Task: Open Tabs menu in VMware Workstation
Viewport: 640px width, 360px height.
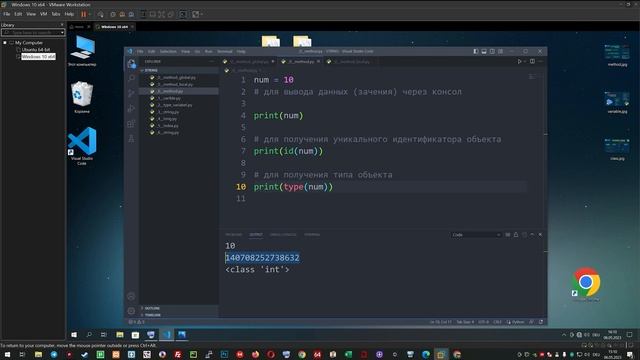Action: [x=56, y=14]
